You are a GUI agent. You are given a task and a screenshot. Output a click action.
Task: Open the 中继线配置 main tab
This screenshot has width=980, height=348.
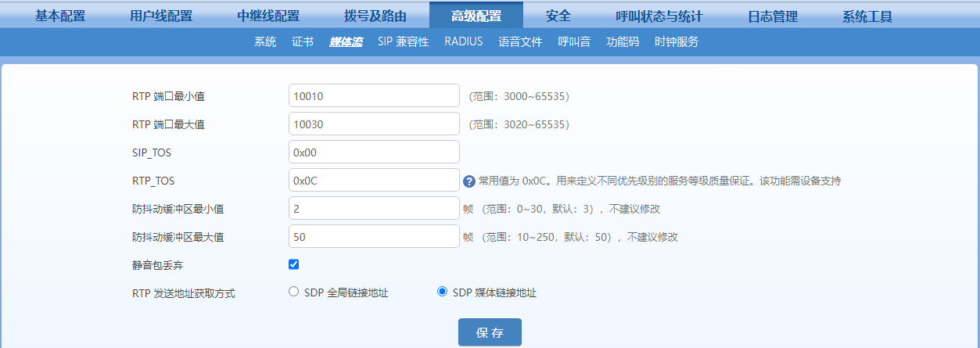click(x=268, y=16)
